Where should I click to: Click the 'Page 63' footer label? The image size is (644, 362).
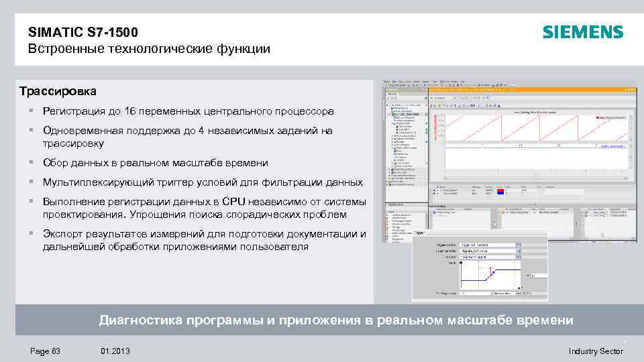[x=45, y=351]
